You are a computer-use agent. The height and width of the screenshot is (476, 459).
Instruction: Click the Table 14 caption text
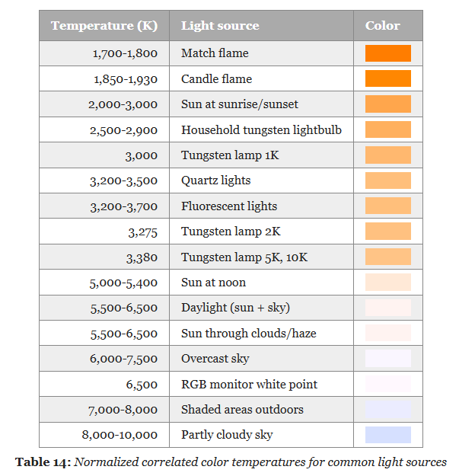[231, 462]
